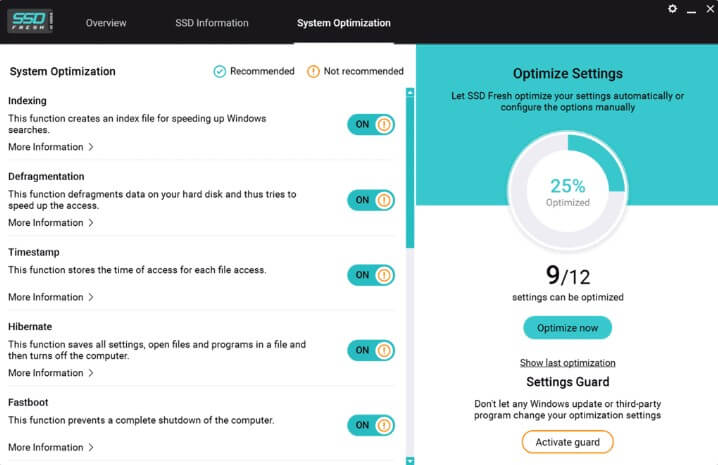Switch off the Timestamp toggle

[x=371, y=275]
